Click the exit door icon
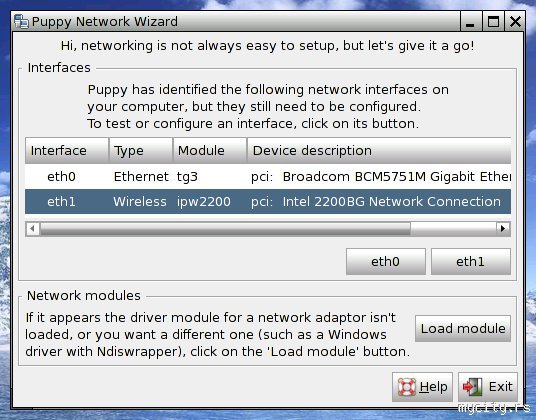Viewport: 536px width, 420px height. pyautogui.click(x=472, y=387)
